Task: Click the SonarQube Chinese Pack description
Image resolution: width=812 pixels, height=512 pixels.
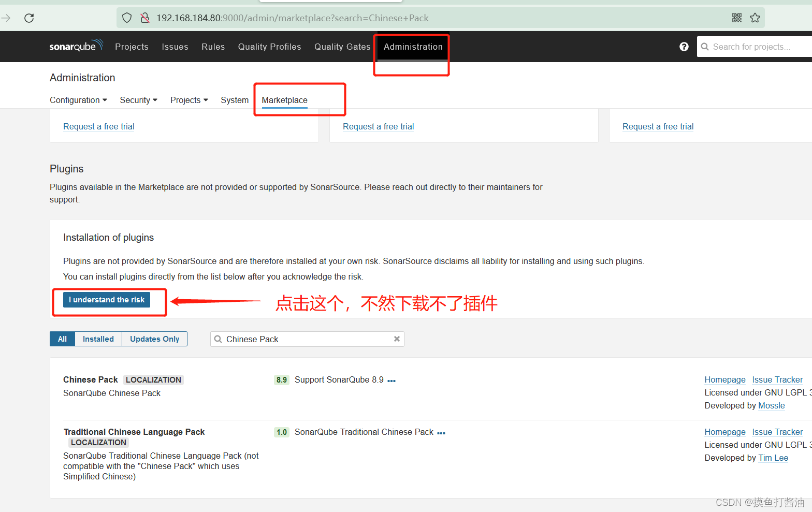Action: (112, 393)
